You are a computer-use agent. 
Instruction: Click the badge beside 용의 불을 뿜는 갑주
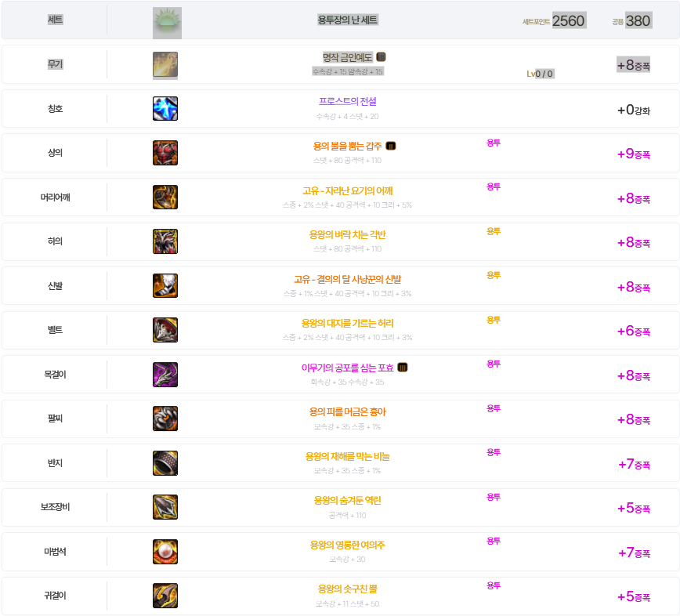coord(391,146)
